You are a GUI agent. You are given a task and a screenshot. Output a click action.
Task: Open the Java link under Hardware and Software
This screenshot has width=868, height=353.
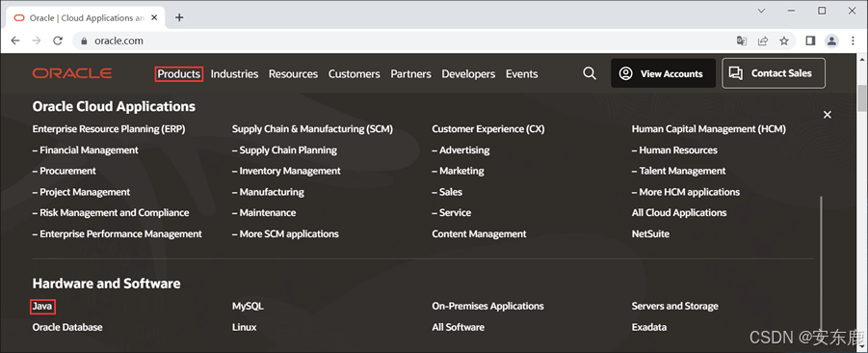[x=42, y=306]
